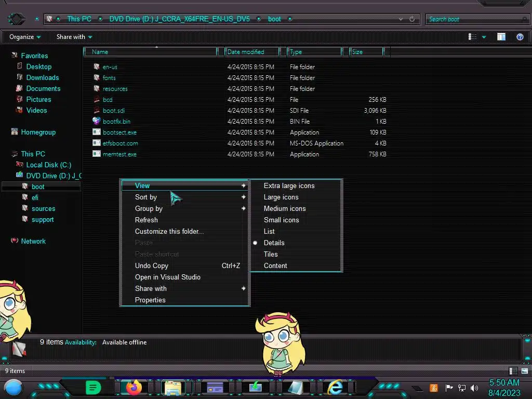Click the change view icon in toolbar

coord(472,37)
